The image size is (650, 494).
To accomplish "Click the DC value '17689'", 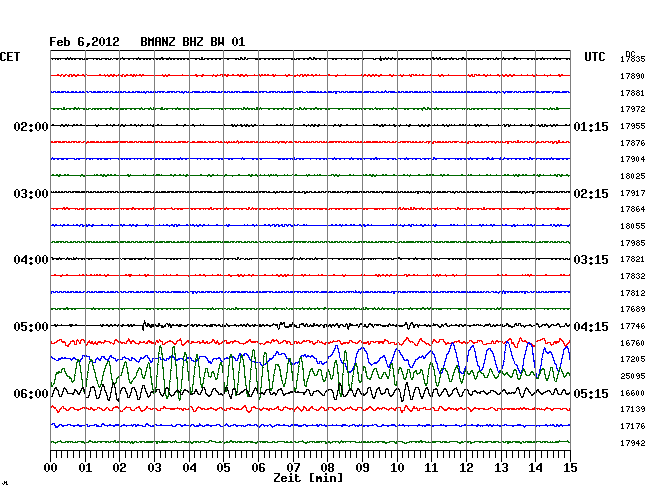I will click(x=633, y=309).
